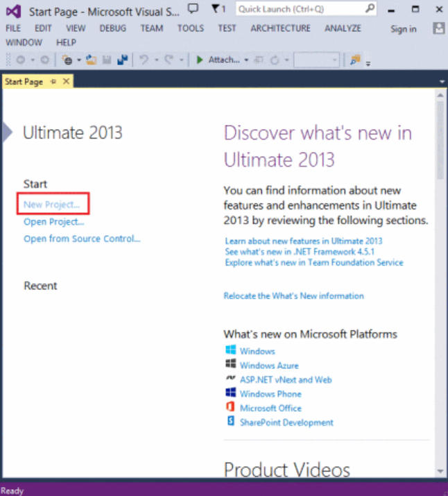Click Open from Source Control... link
Viewport: 448px width, 496px height.
pyautogui.click(x=82, y=239)
